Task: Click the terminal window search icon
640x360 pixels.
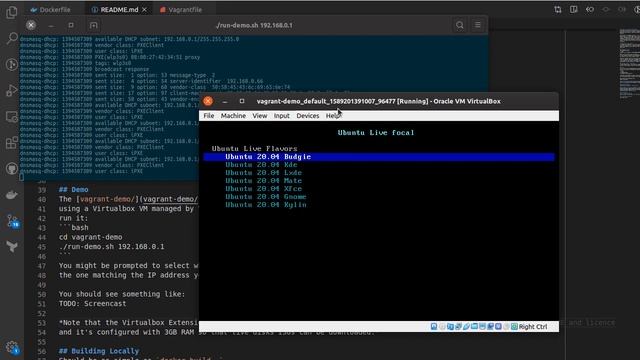Action: coord(460,25)
